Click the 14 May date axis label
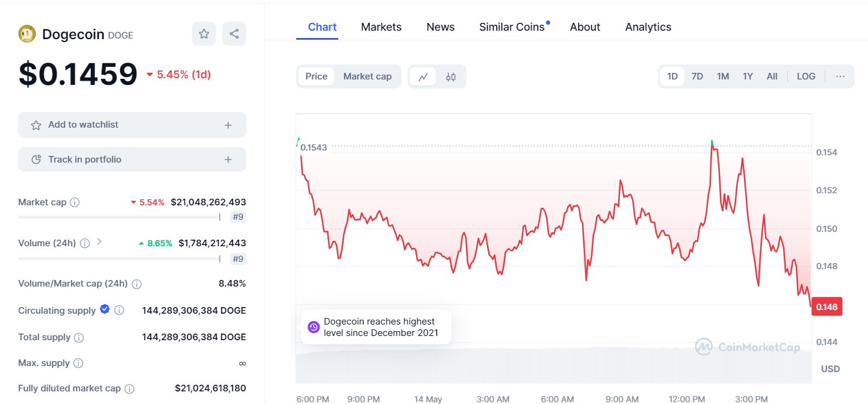The image size is (868, 404). tap(428, 399)
